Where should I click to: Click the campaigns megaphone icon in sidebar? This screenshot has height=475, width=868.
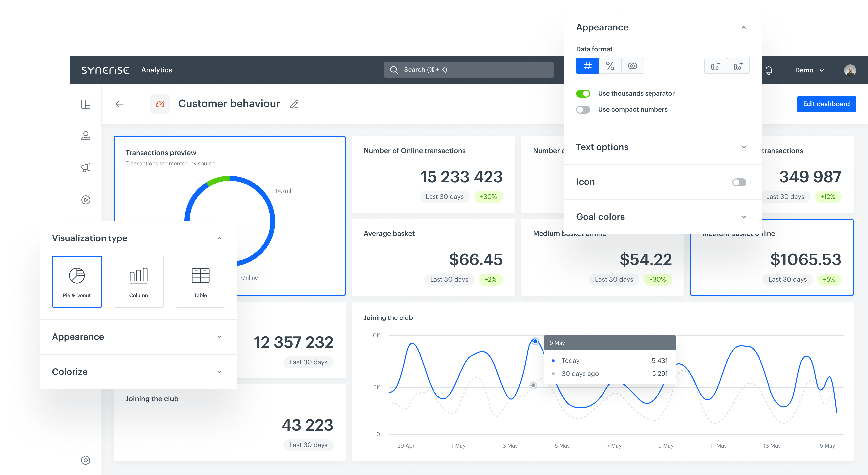coord(86,167)
